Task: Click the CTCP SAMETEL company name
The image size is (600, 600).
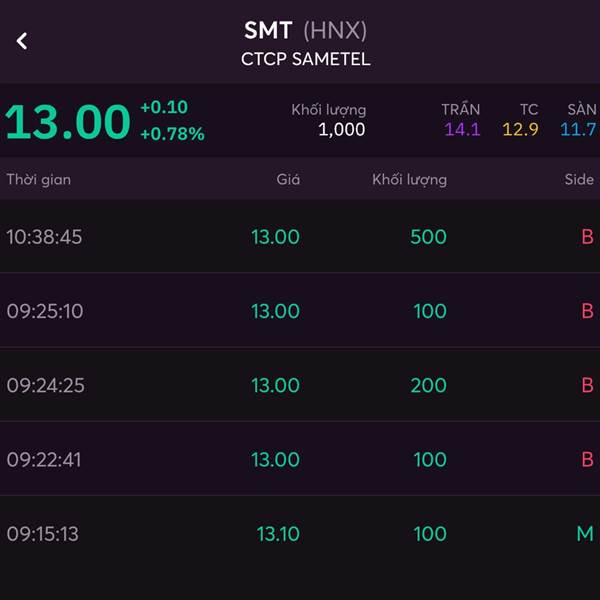Action: click(x=306, y=59)
